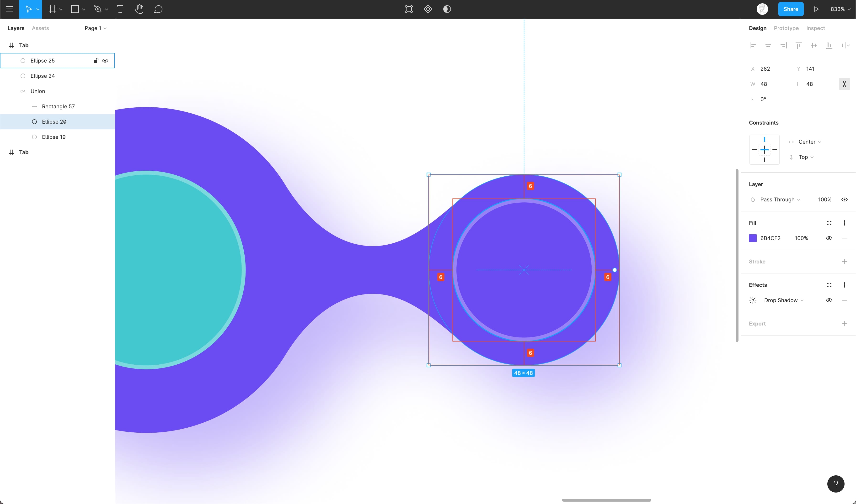Switch to the Assets tab

click(40, 28)
